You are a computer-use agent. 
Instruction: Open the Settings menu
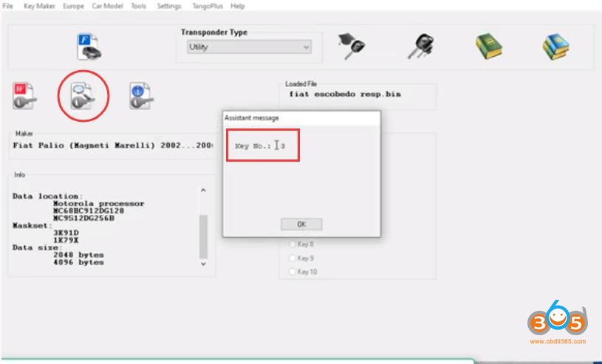[169, 6]
